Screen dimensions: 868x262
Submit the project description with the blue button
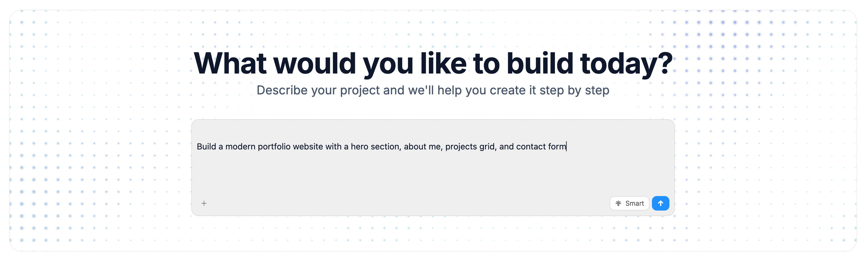(x=660, y=203)
